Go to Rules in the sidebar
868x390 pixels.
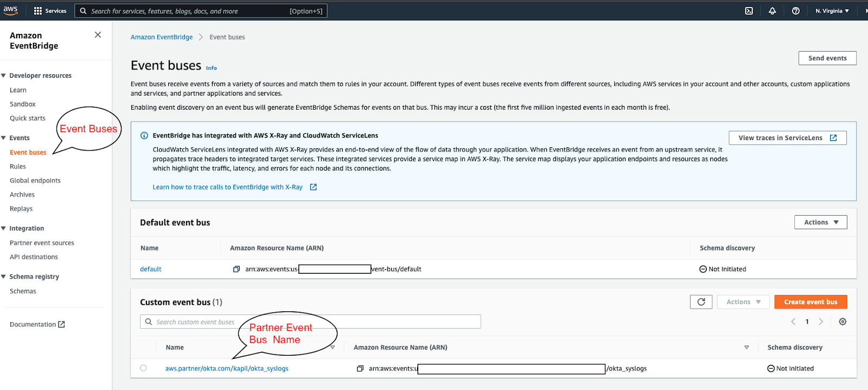click(x=18, y=167)
